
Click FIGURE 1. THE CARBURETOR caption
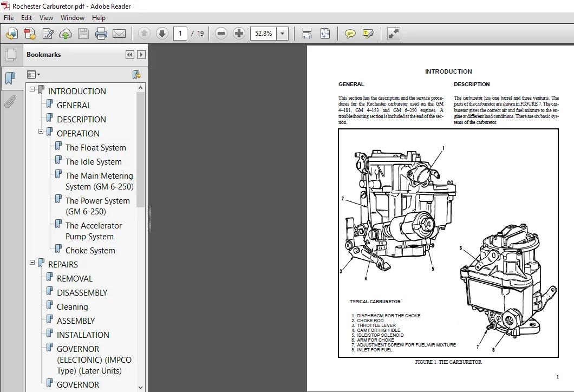tap(448, 362)
